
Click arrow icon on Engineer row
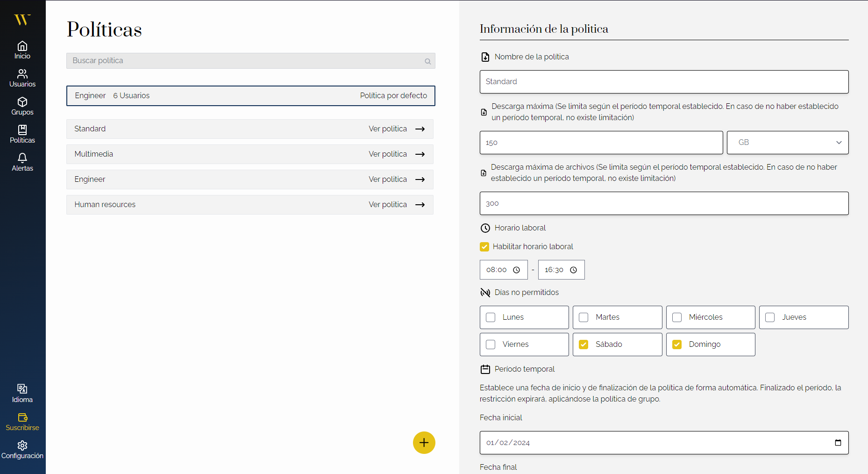coord(420,180)
